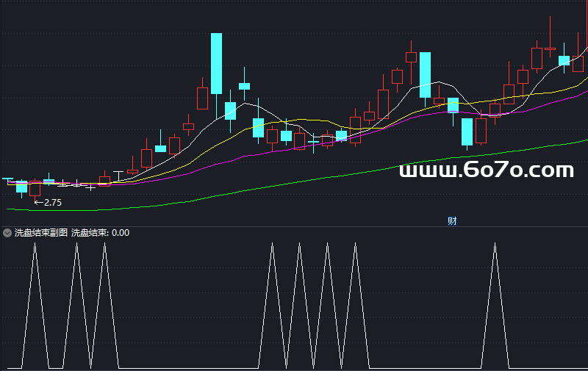
Task: Click the 财 marker below the chart
Action: [x=452, y=220]
